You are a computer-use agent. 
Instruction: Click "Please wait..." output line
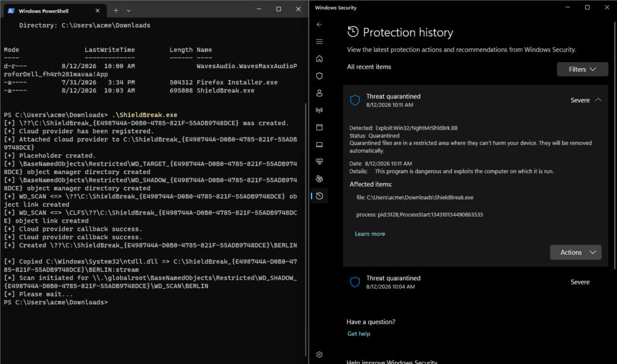pyautogui.click(x=38, y=294)
